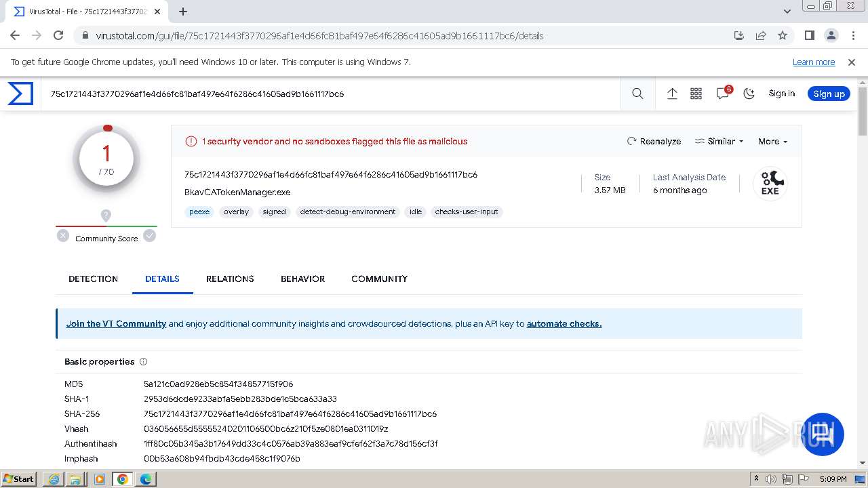Click the Chrome address bar URL

coord(319,36)
